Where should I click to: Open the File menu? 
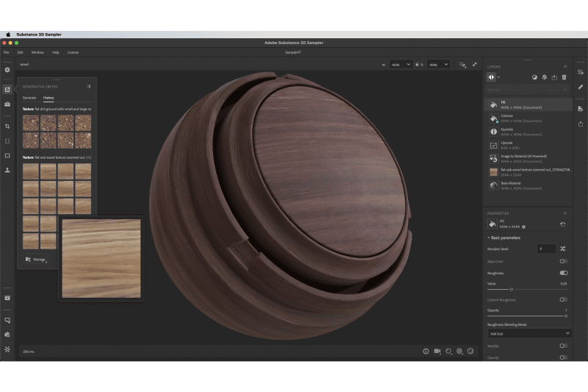(7, 52)
